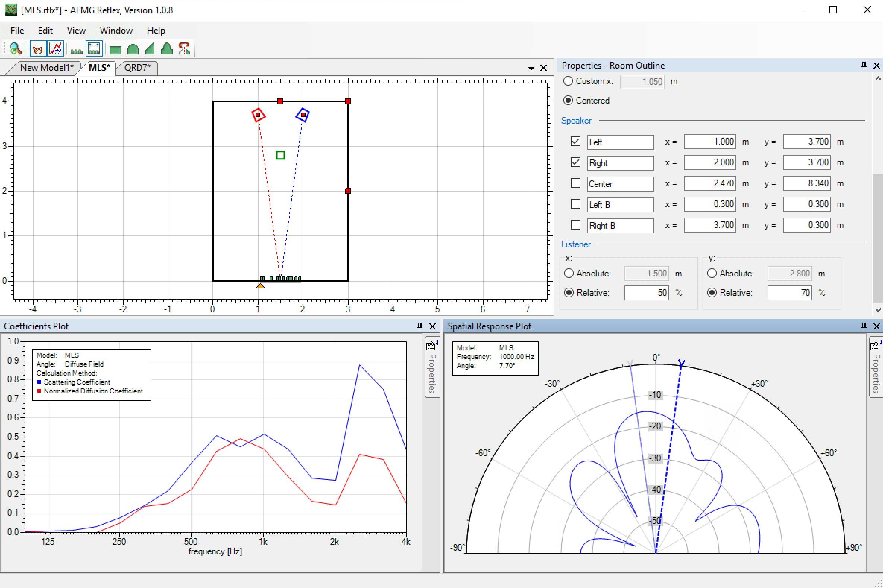This screenshot has width=883, height=588.
Task: Pin the Coefficients Plot panel
Action: click(420, 326)
